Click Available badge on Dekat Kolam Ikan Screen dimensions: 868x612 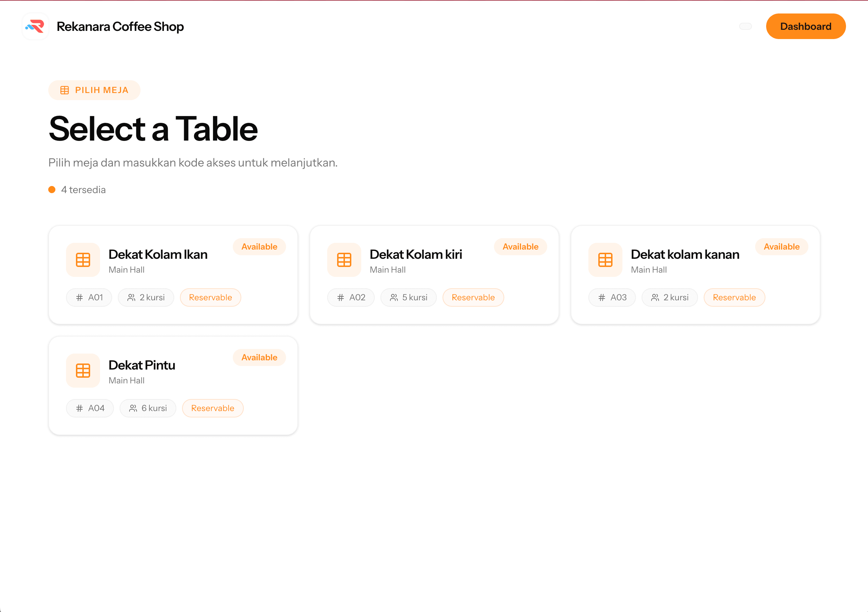click(259, 247)
